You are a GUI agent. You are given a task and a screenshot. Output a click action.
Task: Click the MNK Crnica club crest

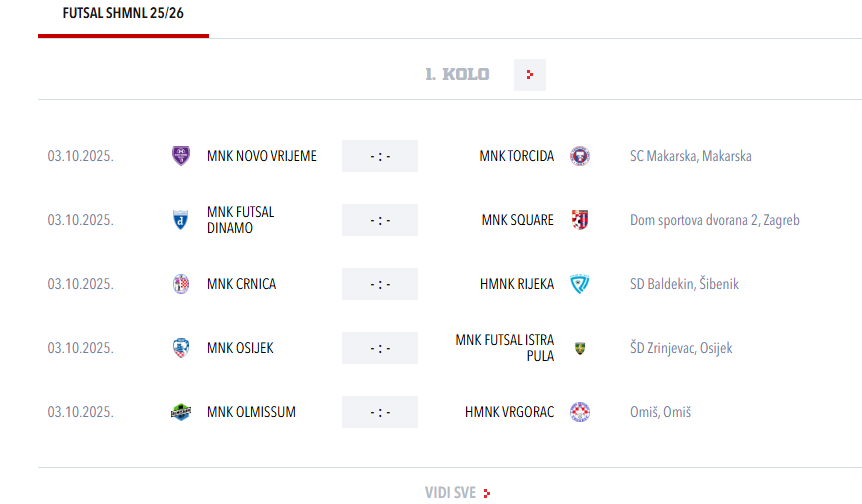point(181,284)
